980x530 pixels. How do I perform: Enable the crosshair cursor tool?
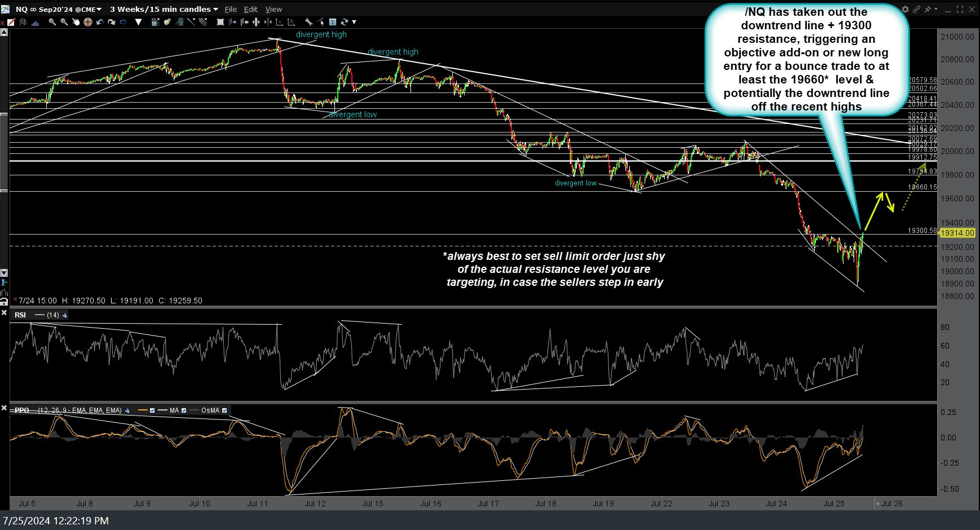[88, 22]
